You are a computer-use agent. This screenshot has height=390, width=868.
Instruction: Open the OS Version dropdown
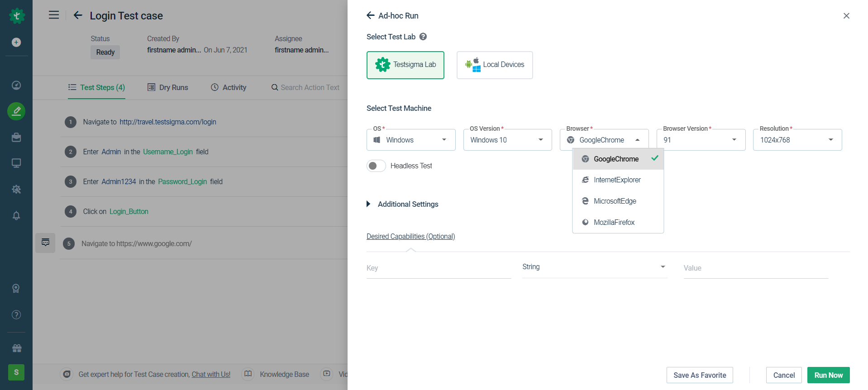[x=507, y=140]
